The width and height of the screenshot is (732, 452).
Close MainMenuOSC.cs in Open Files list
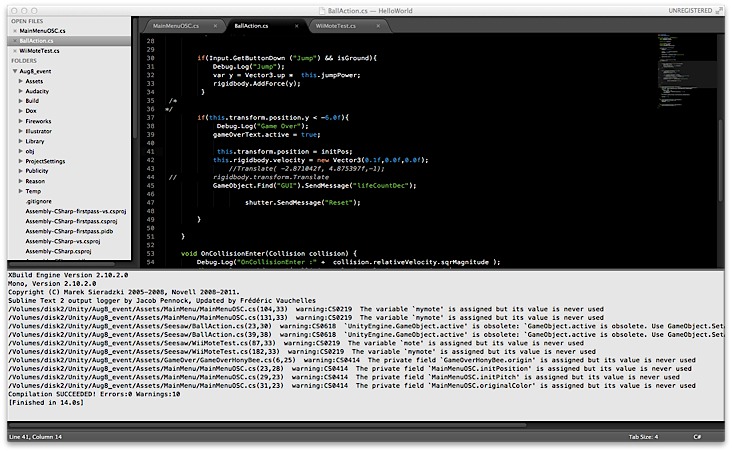14,31
